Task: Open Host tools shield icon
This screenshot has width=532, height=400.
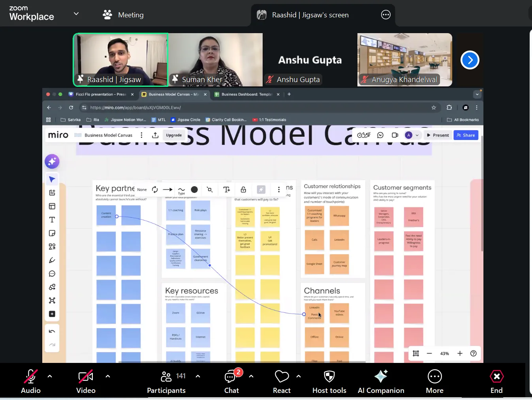Action: (x=329, y=381)
